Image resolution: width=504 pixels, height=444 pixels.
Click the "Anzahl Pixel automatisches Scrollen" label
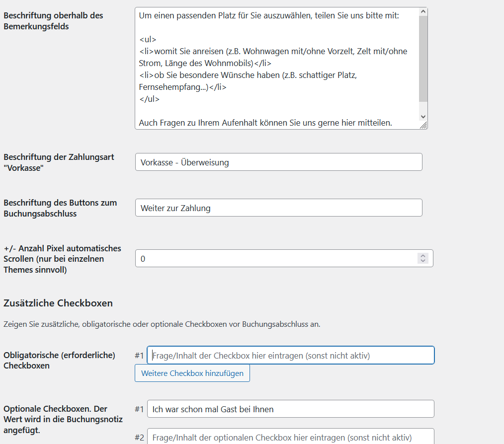[x=62, y=259]
